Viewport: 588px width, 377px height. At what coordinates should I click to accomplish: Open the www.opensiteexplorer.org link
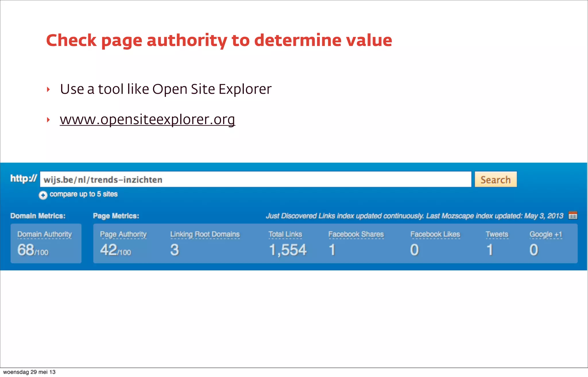pos(148,119)
